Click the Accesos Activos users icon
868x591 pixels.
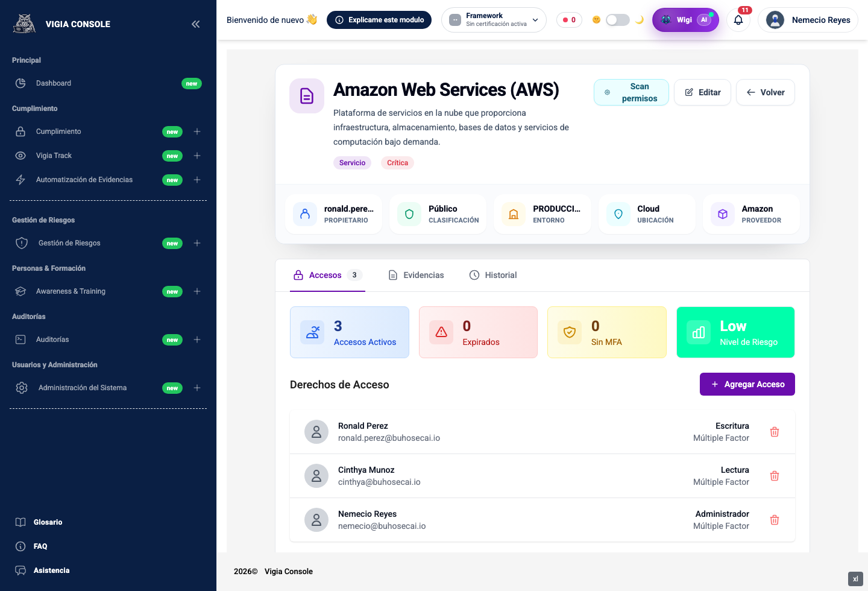[x=312, y=332]
